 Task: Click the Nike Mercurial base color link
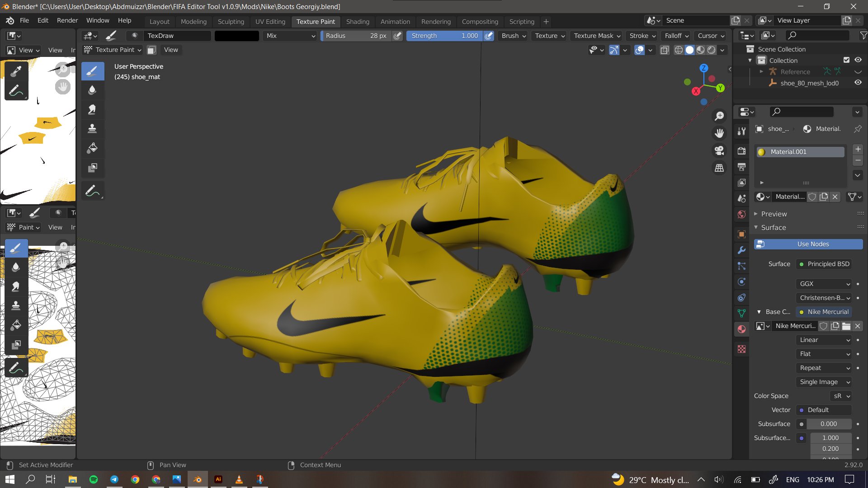[x=824, y=312]
